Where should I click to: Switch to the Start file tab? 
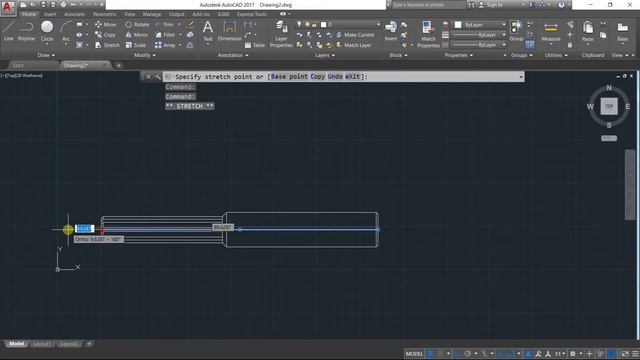(18, 65)
